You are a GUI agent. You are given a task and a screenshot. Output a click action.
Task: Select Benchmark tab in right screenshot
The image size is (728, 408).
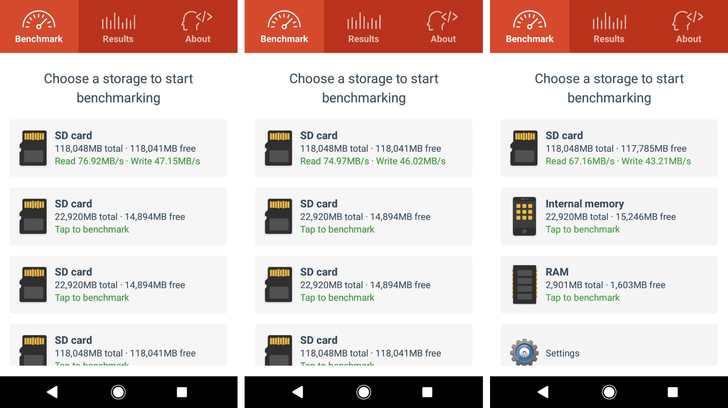coord(529,26)
